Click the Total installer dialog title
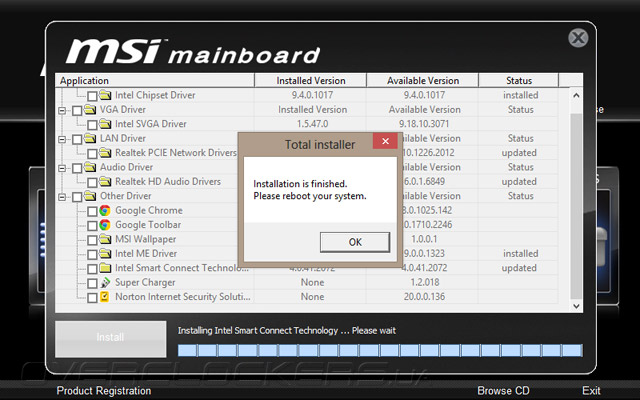640x400 pixels. (320, 144)
